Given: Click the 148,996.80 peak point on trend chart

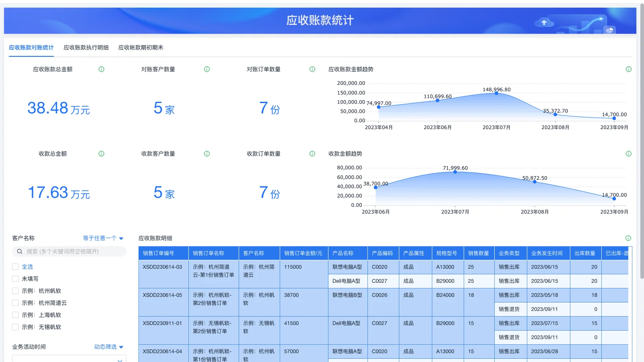Looking at the screenshot, I should click(497, 93).
